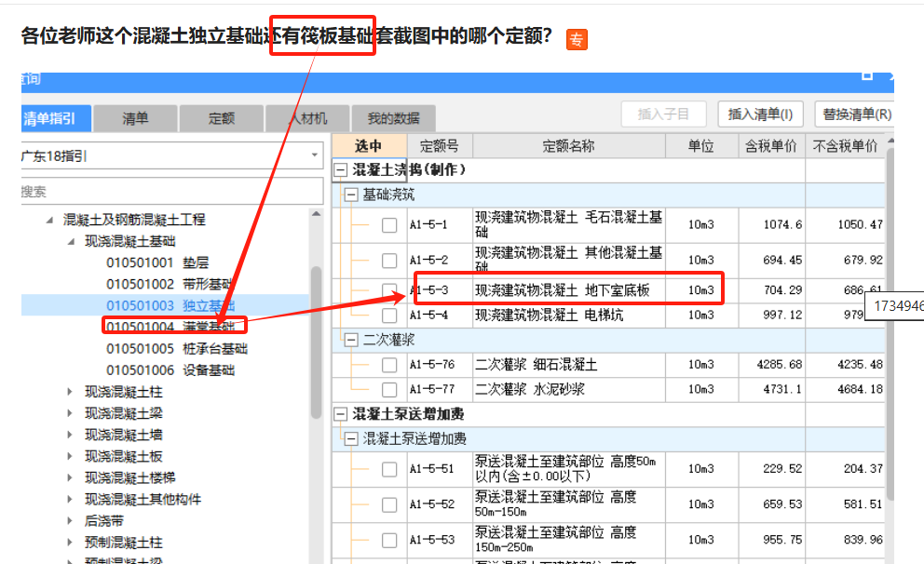Click the 含税单价 column header
This screenshot has width=924, height=564.
pyautogui.click(x=771, y=146)
